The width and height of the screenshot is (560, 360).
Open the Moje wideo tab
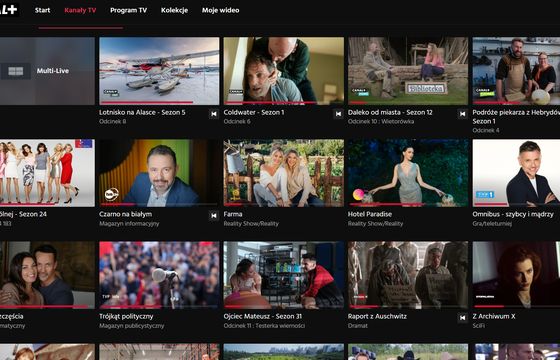tap(221, 10)
